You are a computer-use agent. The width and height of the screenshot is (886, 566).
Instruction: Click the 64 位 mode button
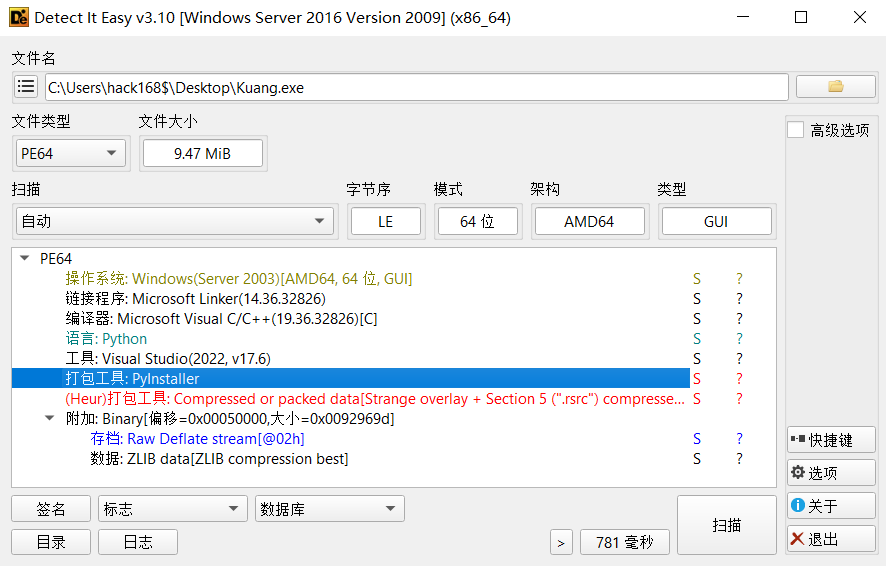click(477, 221)
